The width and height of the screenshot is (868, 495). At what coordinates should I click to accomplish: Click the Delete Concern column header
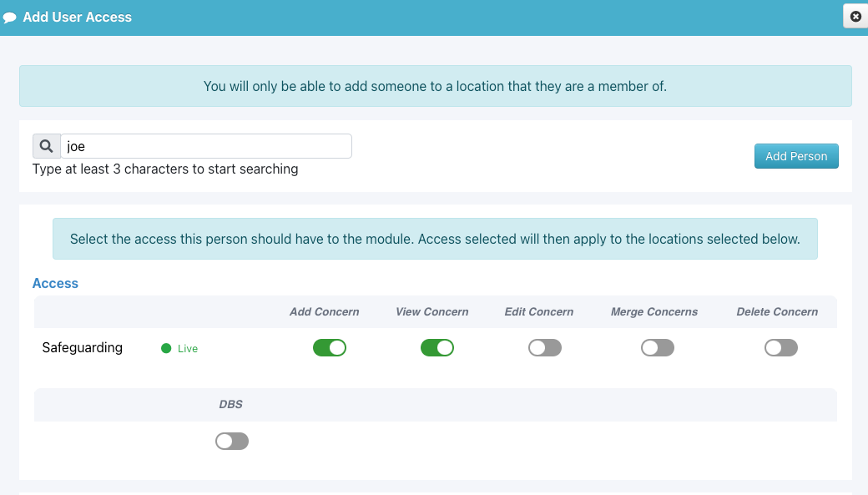click(x=777, y=311)
